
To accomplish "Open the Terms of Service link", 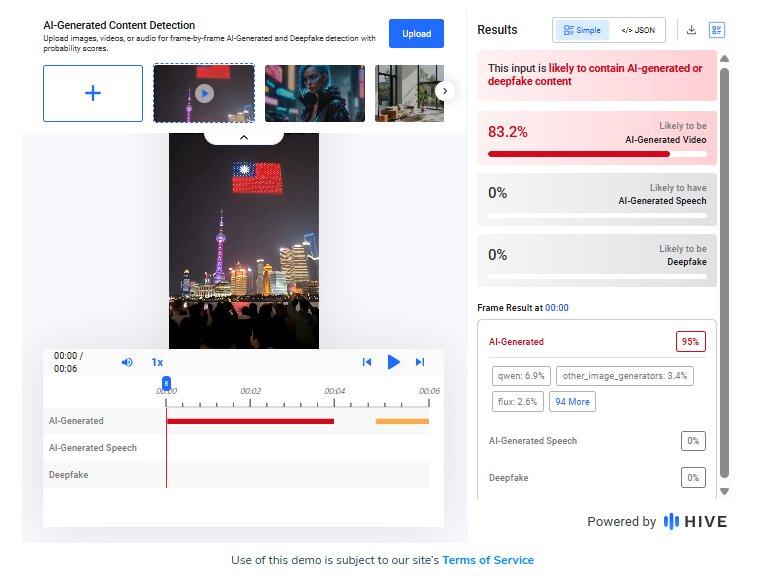I will click(488, 560).
